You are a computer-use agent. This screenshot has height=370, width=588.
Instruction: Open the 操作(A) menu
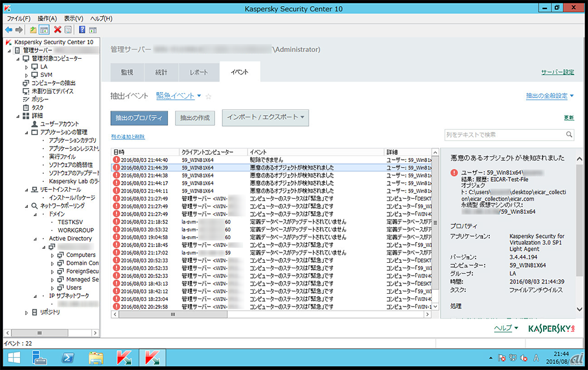click(47, 19)
